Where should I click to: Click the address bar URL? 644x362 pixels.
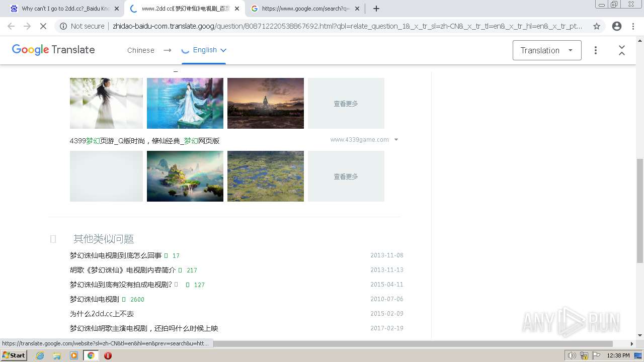point(347,26)
